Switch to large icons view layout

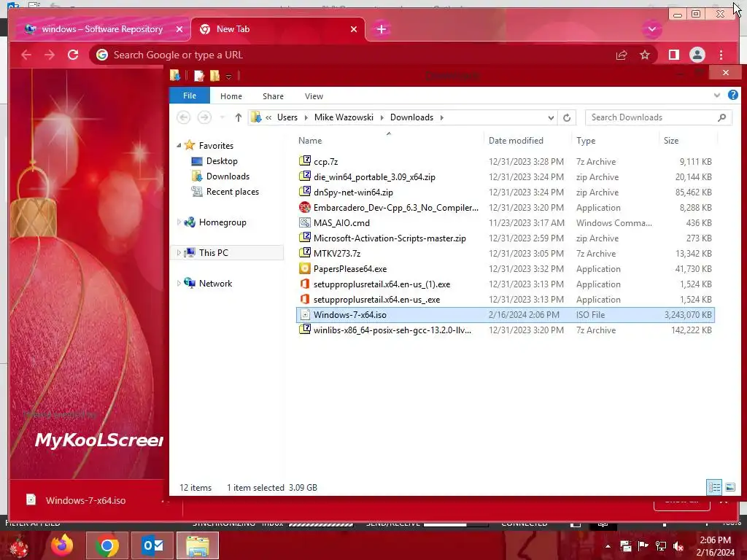(729, 487)
